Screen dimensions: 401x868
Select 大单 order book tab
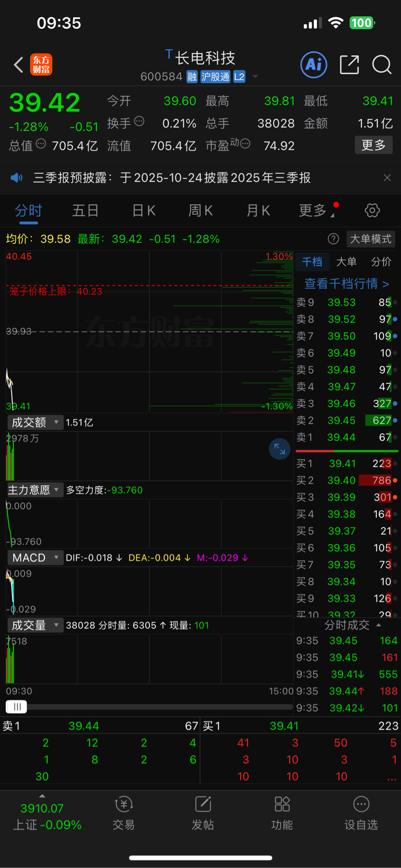click(x=346, y=262)
